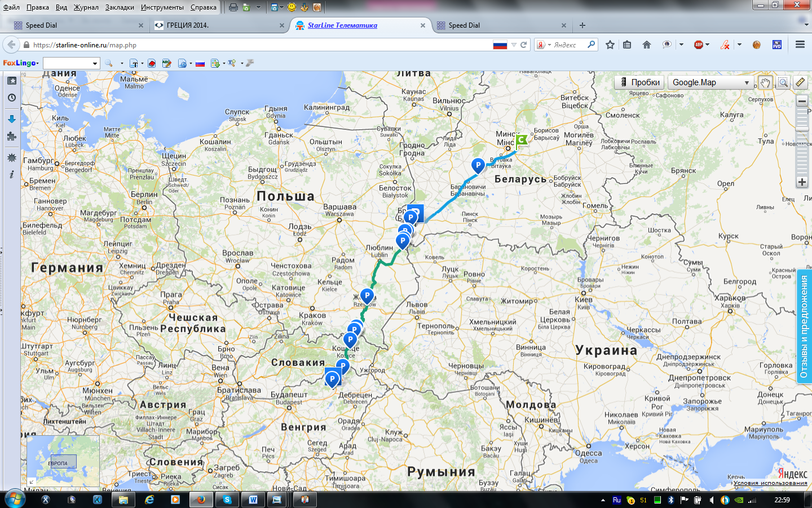Open the Условия использования link
This screenshot has width=812, height=508.
coord(770,483)
